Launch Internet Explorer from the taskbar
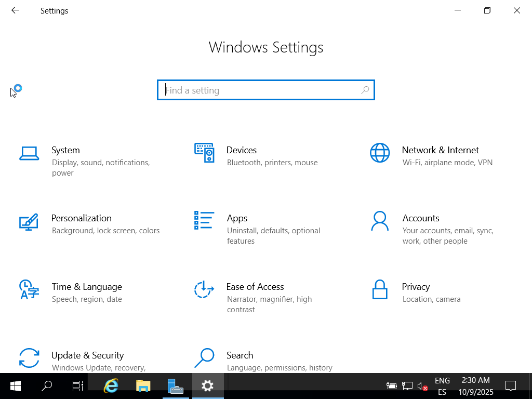Image resolution: width=532 pixels, height=399 pixels. (x=111, y=386)
